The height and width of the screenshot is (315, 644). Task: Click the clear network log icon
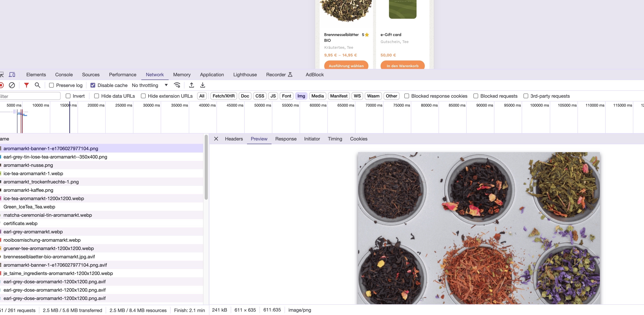coord(12,85)
